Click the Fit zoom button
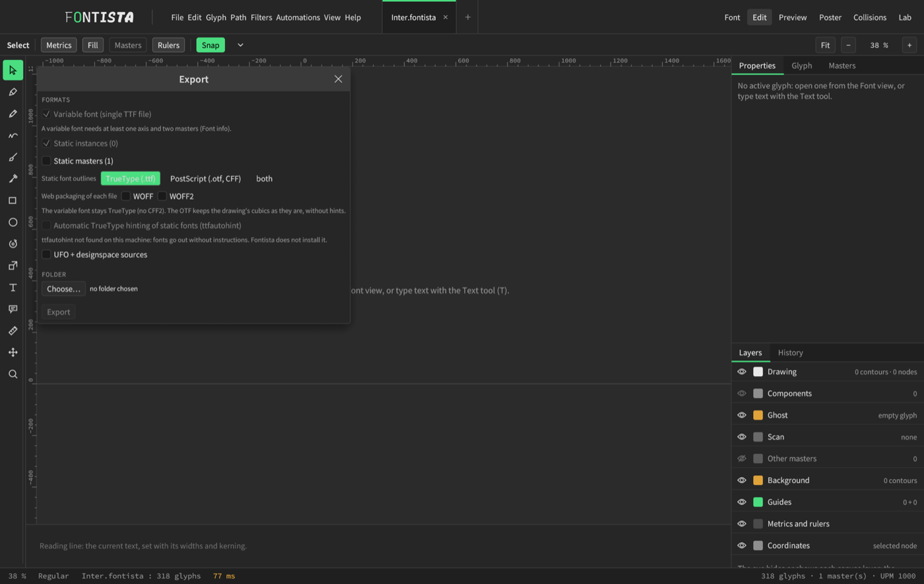 tap(825, 45)
